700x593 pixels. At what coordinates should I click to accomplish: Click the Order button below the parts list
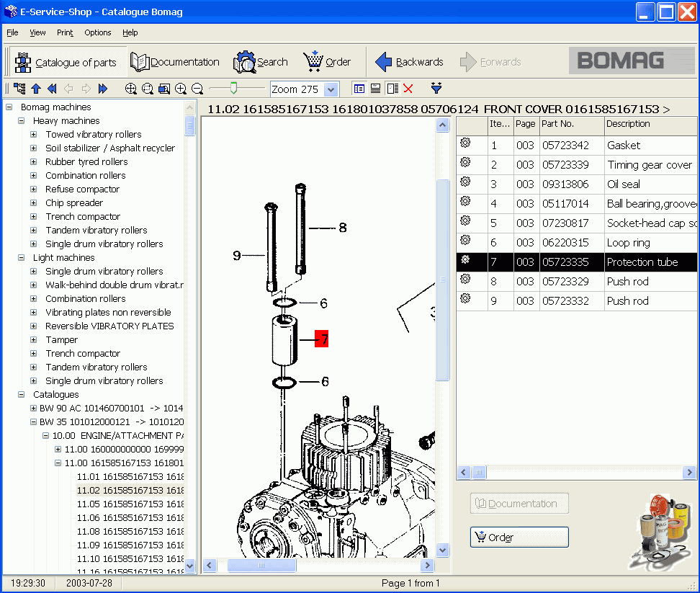519,538
